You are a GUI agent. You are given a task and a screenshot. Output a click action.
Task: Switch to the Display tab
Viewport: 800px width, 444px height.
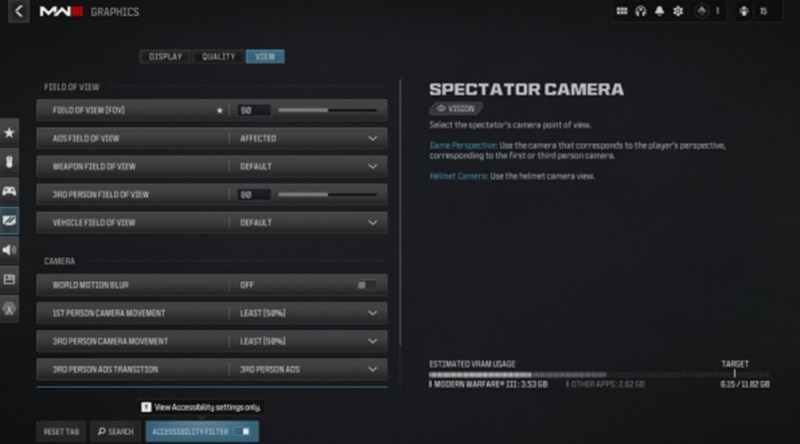[165, 57]
